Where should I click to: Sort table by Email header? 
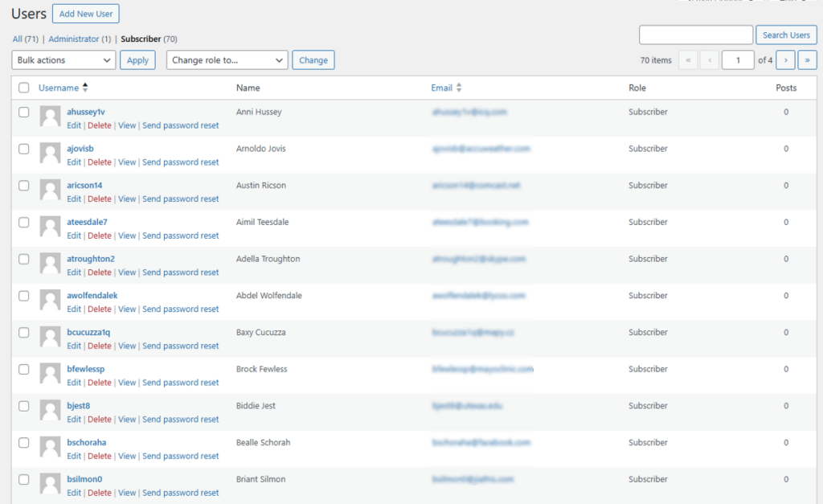tap(441, 88)
